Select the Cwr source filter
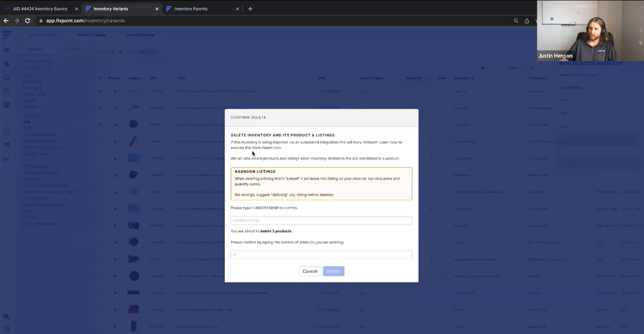The height and width of the screenshot is (334, 644). [26, 121]
